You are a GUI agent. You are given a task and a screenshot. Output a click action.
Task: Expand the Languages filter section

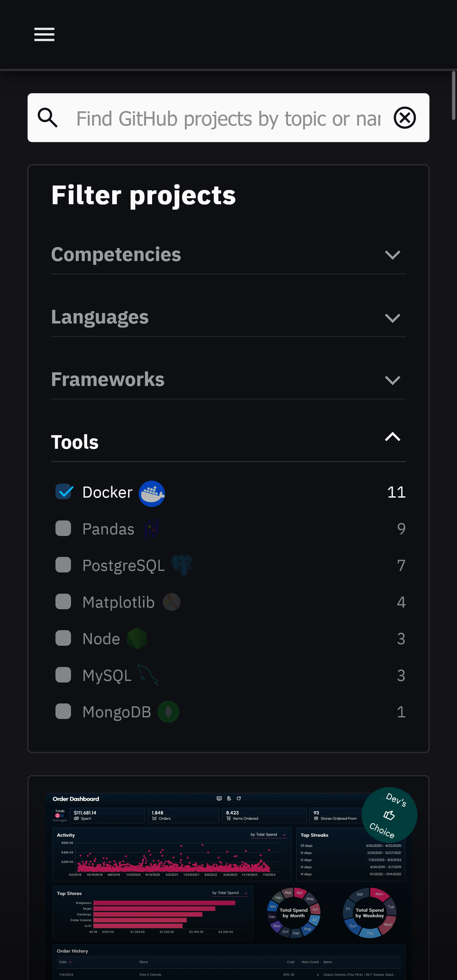pyautogui.click(x=392, y=317)
